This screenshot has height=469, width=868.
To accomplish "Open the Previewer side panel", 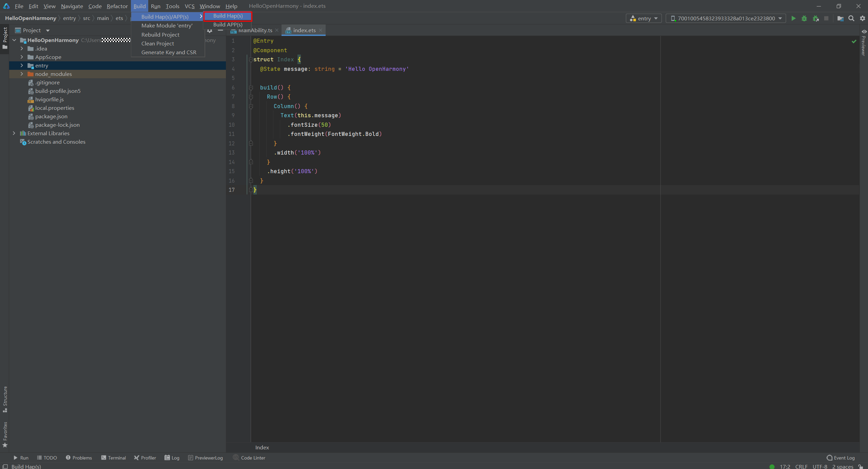I will click(x=864, y=42).
